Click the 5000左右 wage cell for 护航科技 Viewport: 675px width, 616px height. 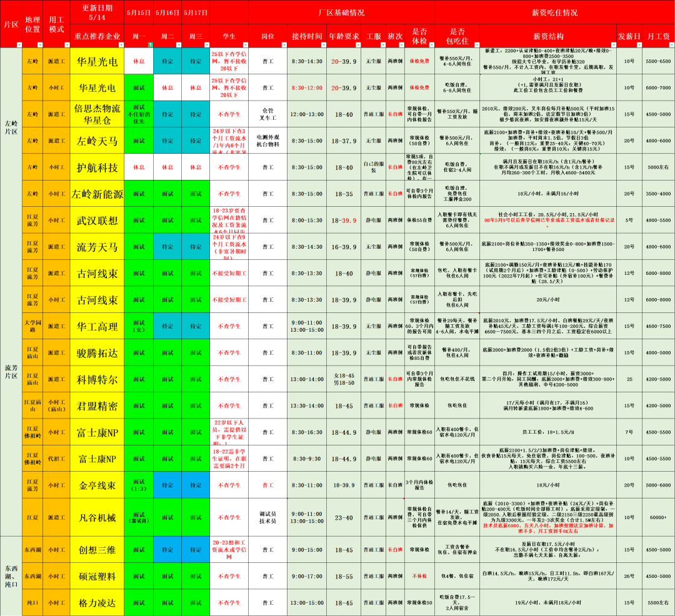click(x=658, y=167)
